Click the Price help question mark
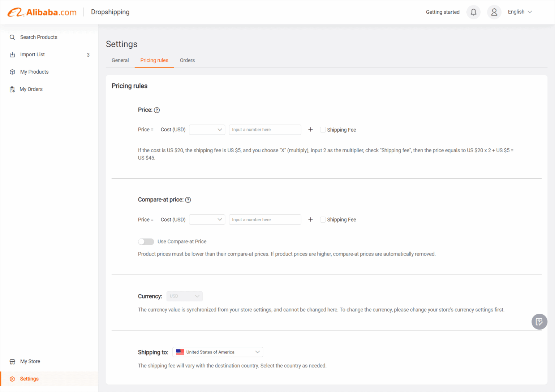The height and width of the screenshot is (392, 555). [x=157, y=110]
